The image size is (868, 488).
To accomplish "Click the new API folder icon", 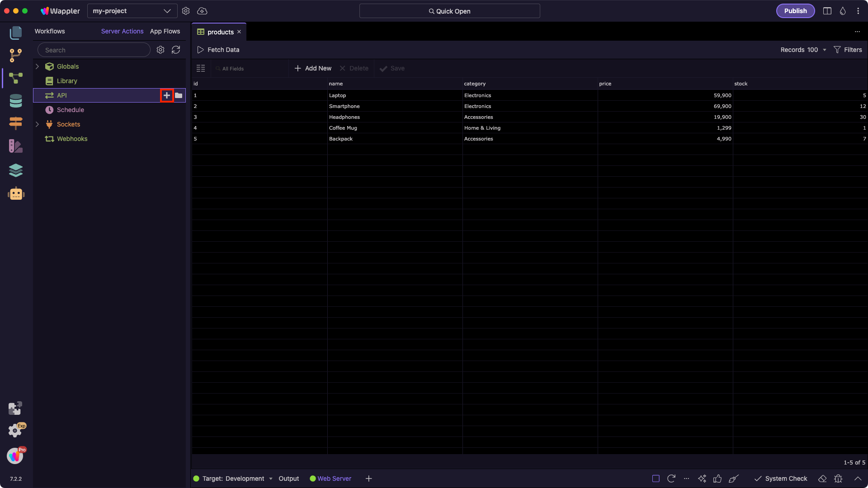I will point(179,95).
